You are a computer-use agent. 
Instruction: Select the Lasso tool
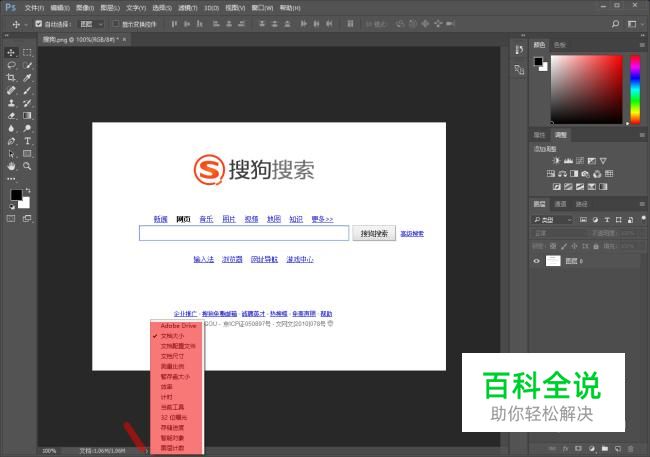(11, 65)
